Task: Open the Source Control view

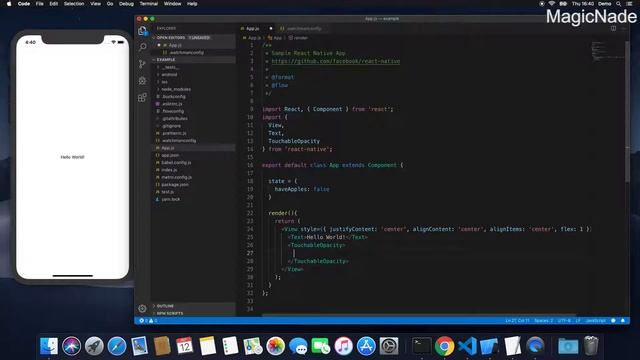Action: 142,64
